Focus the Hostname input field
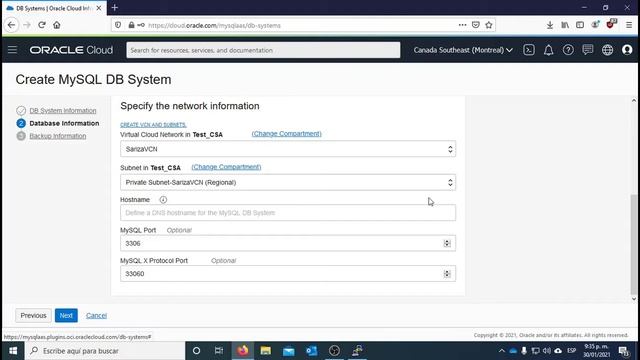The height and width of the screenshot is (360, 640). click(x=288, y=213)
